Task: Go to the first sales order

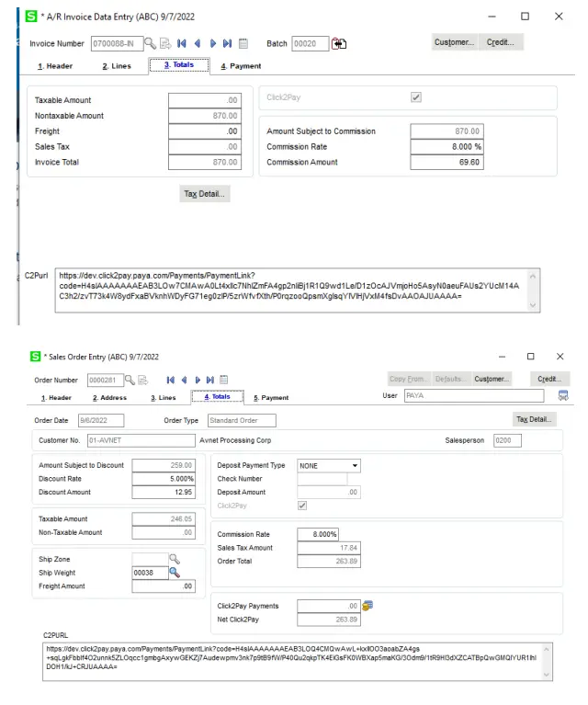Action: [x=170, y=380]
